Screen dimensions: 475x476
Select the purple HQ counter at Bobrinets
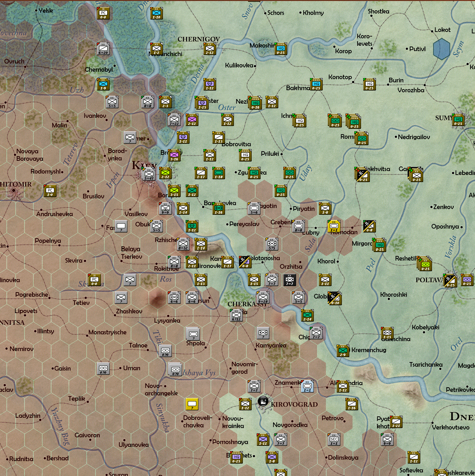click(236, 457)
